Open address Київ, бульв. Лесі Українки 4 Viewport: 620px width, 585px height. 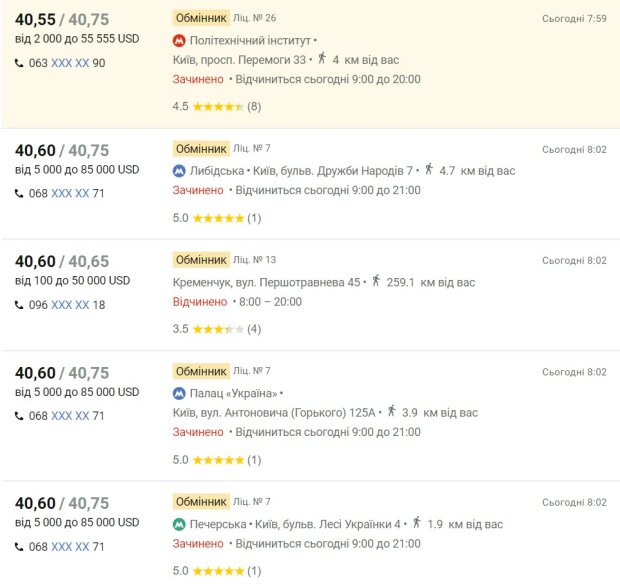click(328, 524)
